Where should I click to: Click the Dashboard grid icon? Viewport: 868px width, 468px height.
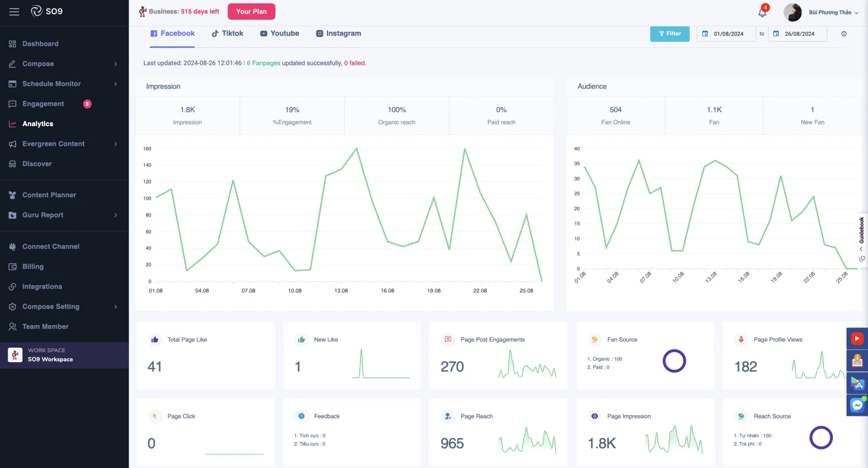point(12,44)
